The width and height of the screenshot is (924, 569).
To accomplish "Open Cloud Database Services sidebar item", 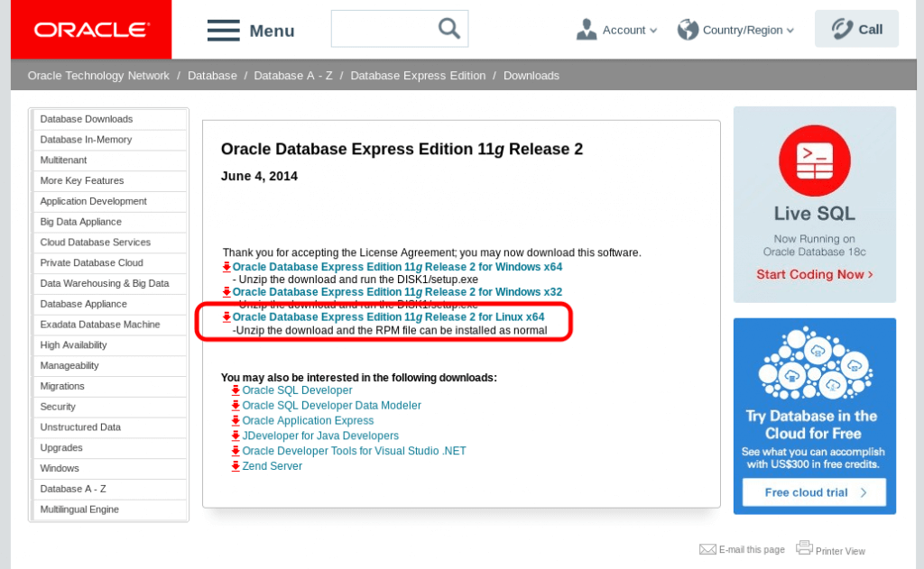I will coord(95,243).
